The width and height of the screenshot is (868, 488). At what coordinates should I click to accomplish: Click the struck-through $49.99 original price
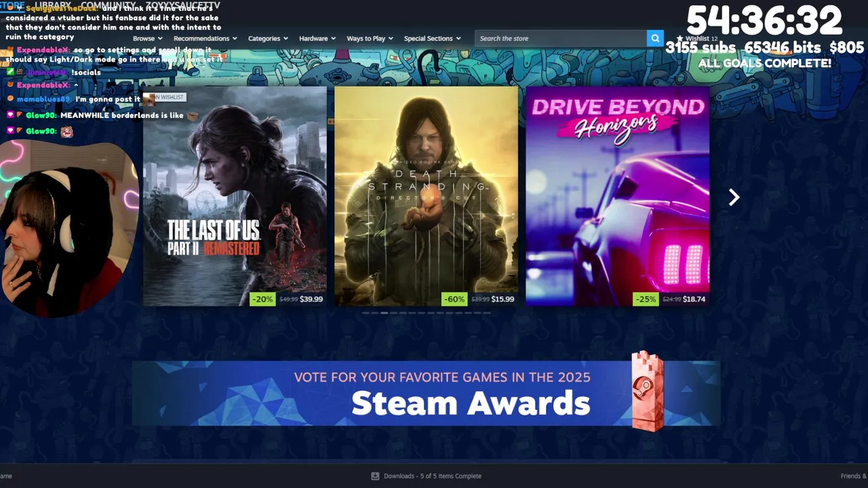pos(289,299)
